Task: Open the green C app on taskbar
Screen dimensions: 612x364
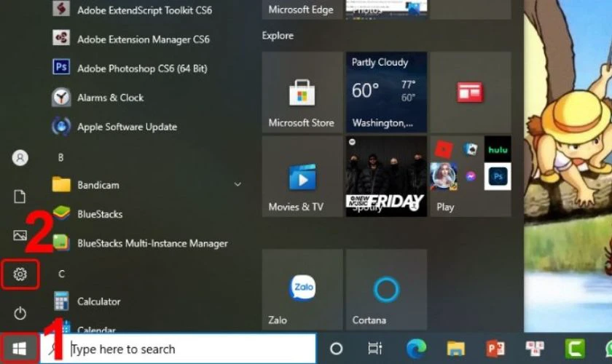Action: pyautogui.click(x=575, y=349)
